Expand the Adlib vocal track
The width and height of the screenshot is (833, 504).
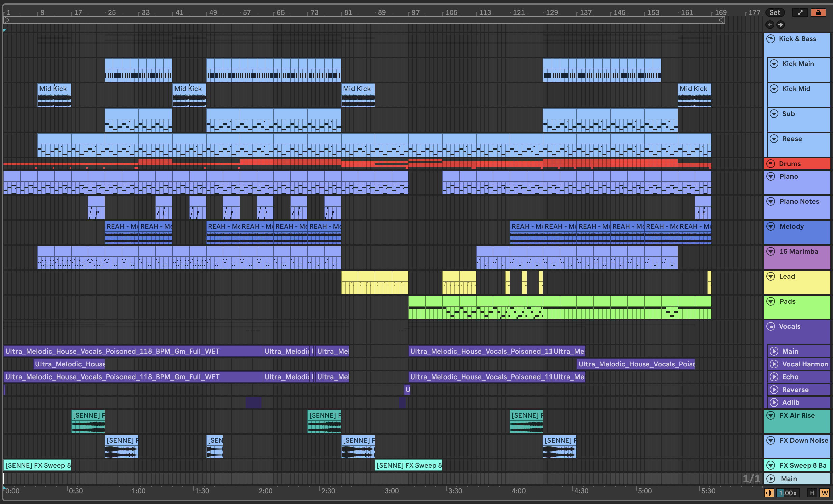pyautogui.click(x=774, y=402)
